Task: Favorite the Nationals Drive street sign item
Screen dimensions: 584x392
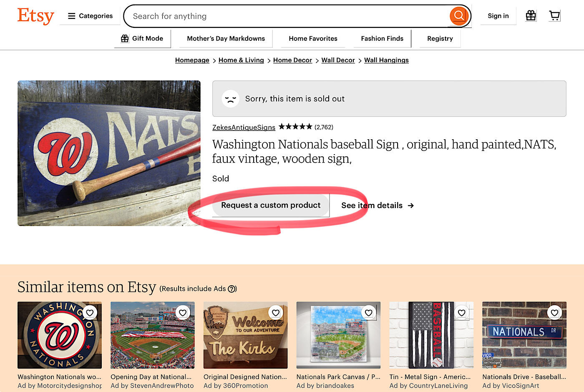Action: (554, 313)
